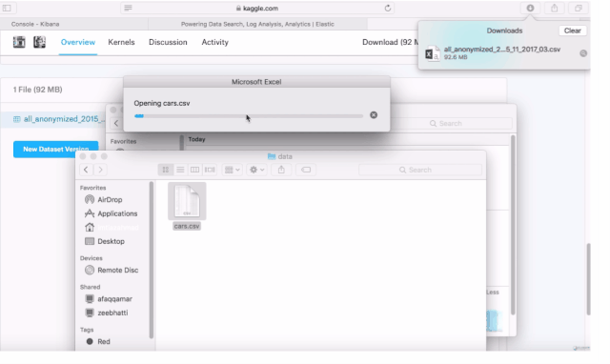Click the Safari downloads arrow icon
The width and height of the screenshot is (610, 364).
(x=530, y=8)
